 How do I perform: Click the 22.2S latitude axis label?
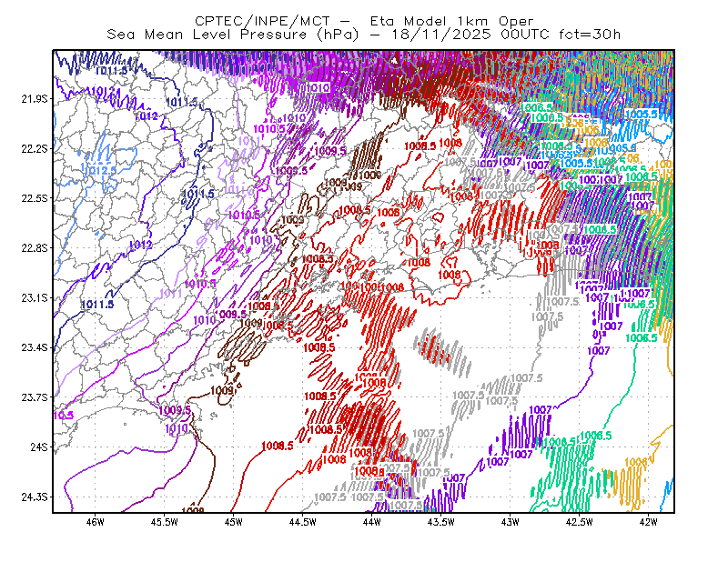(35, 148)
